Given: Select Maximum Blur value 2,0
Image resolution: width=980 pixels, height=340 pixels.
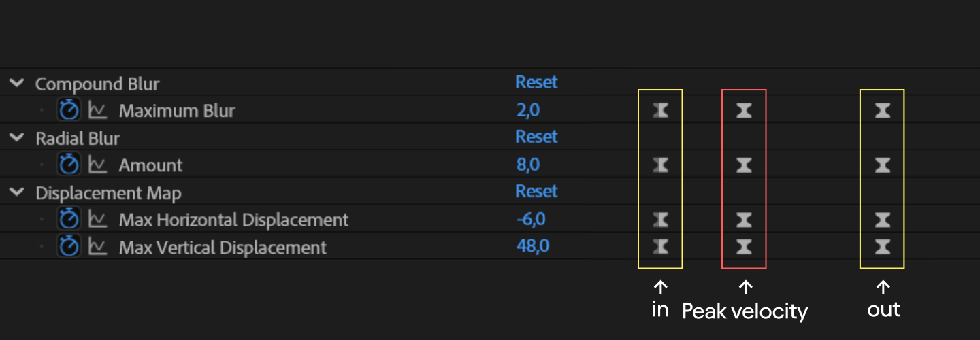Looking at the screenshot, I should tap(528, 110).
